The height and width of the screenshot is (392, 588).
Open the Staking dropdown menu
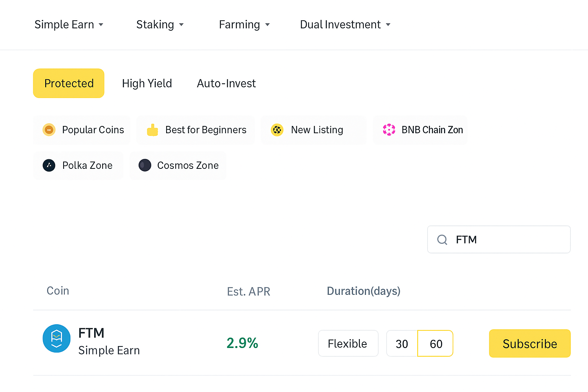pyautogui.click(x=160, y=24)
